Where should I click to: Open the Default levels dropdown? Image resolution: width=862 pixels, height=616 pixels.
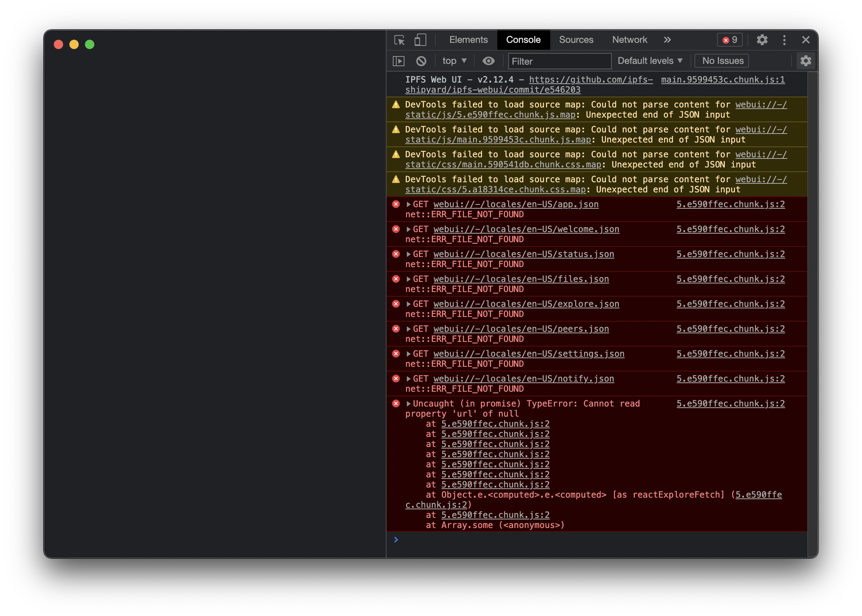click(649, 61)
